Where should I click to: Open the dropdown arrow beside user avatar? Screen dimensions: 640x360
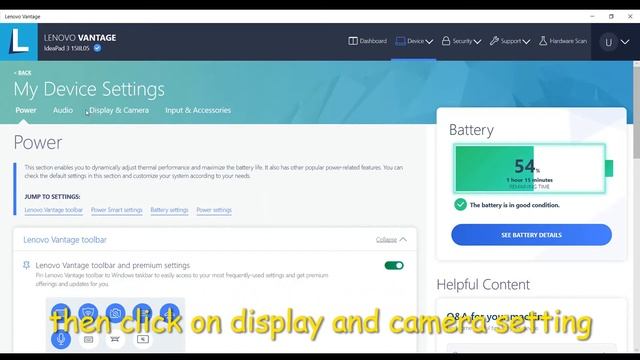(625, 42)
